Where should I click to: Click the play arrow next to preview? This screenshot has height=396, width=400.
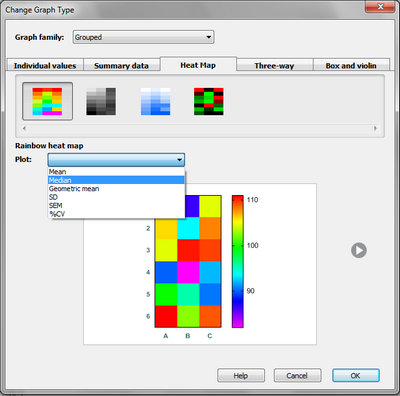pos(359,250)
